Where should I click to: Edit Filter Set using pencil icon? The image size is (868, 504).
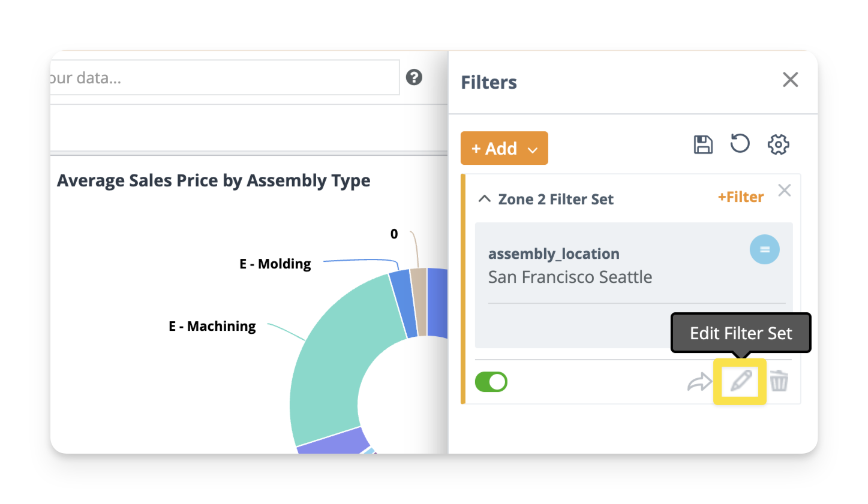[740, 381]
